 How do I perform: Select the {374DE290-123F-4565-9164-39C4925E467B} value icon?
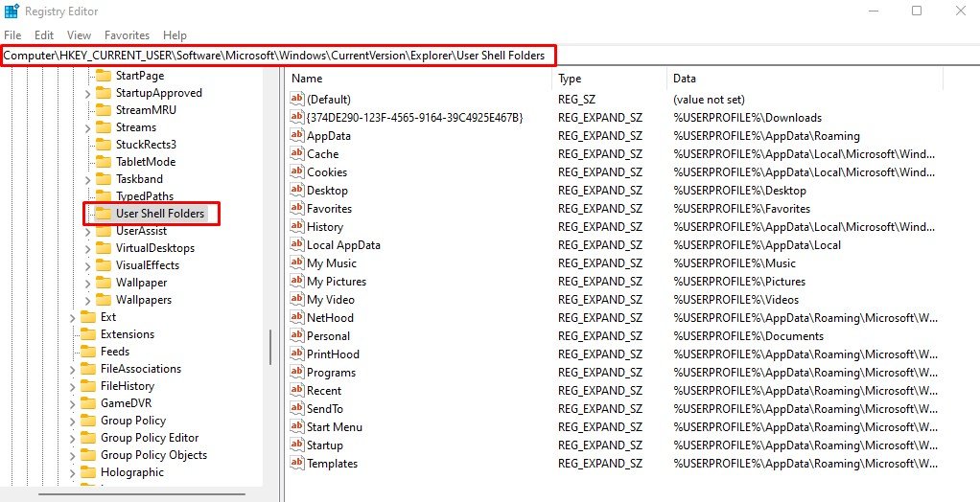[x=297, y=118]
